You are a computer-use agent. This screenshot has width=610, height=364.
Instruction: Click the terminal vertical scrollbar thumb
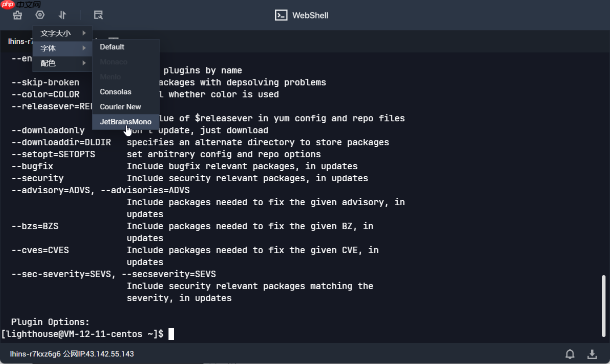603,306
